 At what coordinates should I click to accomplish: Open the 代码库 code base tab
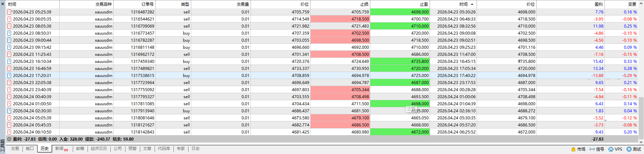(164, 149)
